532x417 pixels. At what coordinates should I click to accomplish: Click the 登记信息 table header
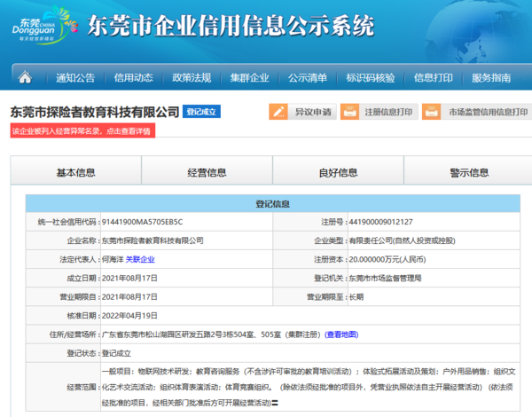[273, 204]
